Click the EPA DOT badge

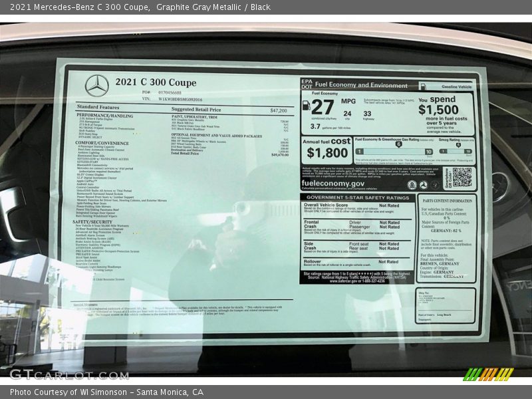point(307,84)
